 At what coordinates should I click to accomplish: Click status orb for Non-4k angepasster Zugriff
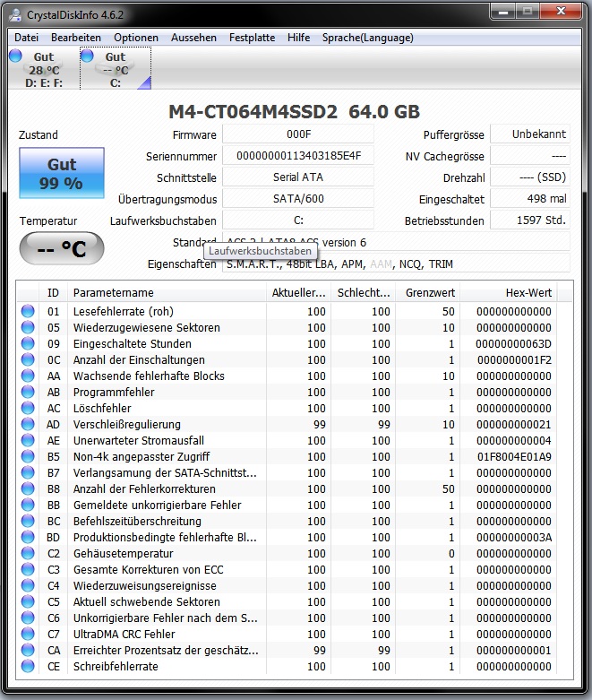coord(28,456)
